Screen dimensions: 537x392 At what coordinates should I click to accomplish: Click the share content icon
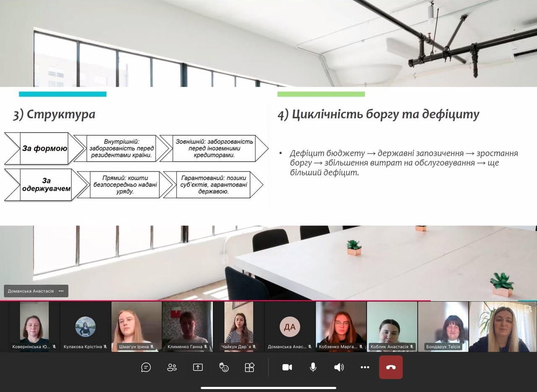click(198, 367)
